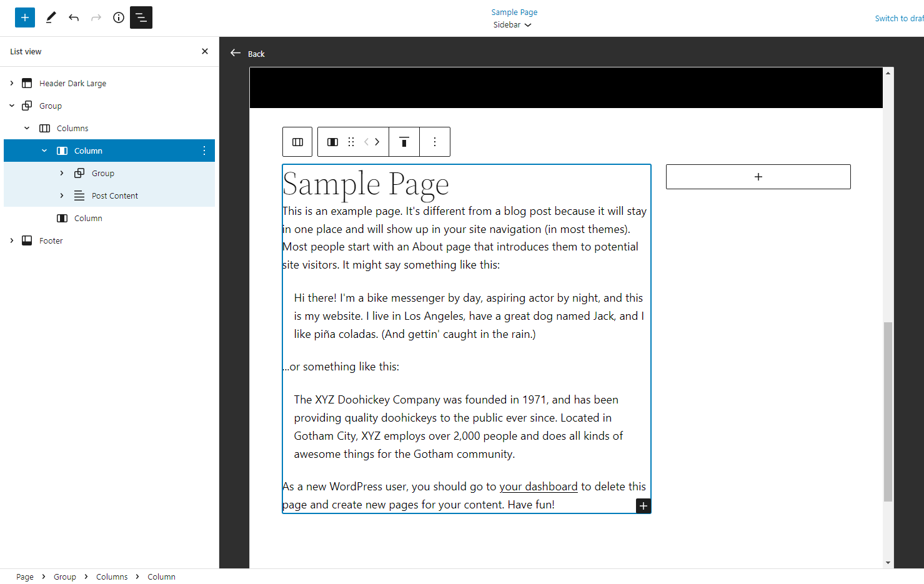Select parent Columns block icon in toolbar

tap(298, 142)
